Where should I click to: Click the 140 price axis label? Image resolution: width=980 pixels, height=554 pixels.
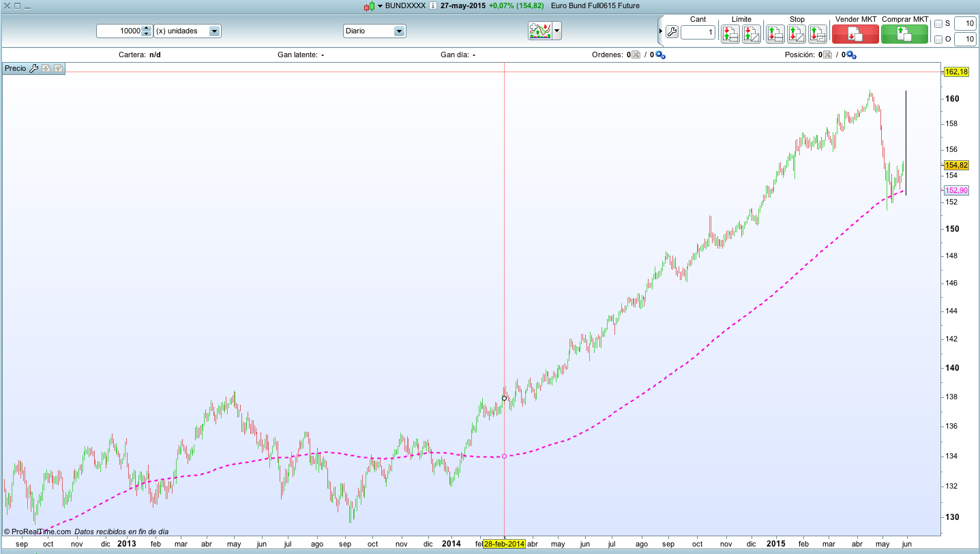pyautogui.click(x=952, y=368)
